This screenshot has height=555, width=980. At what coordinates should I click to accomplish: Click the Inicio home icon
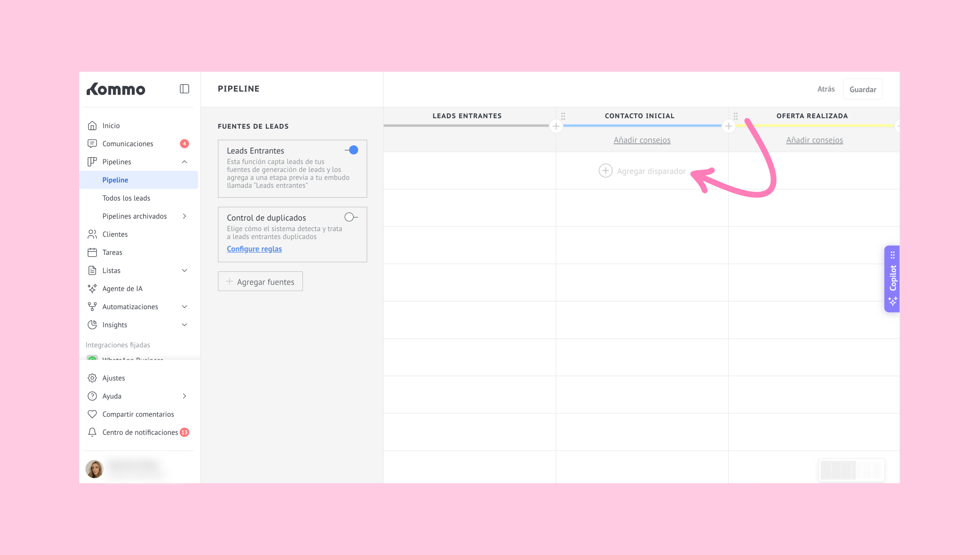(92, 125)
